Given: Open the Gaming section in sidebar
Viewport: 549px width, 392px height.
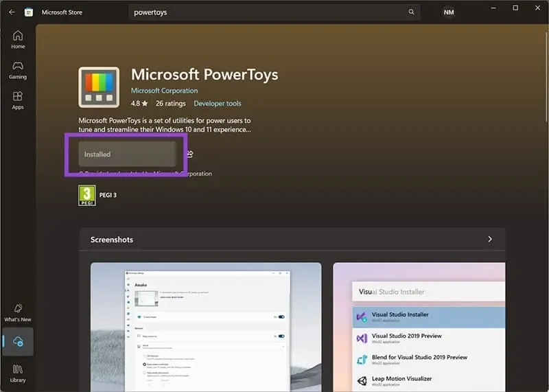Looking at the screenshot, I should click(18, 70).
